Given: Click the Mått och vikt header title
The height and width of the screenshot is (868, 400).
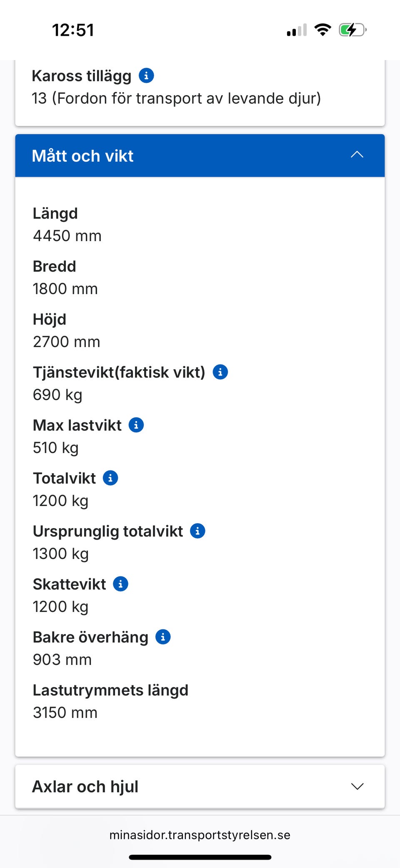Looking at the screenshot, I should point(82,156).
